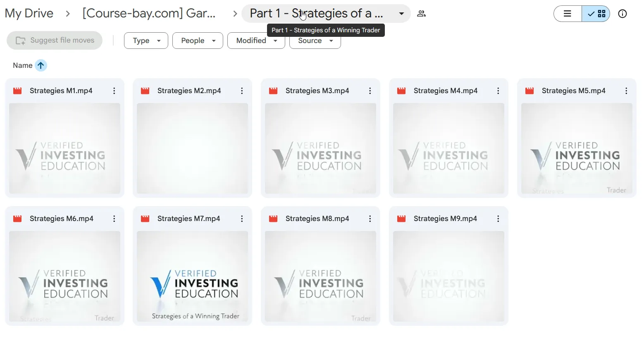This screenshot has height=339, width=644.
Task: Click Suggest file moves button
Action: [x=55, y=41]
